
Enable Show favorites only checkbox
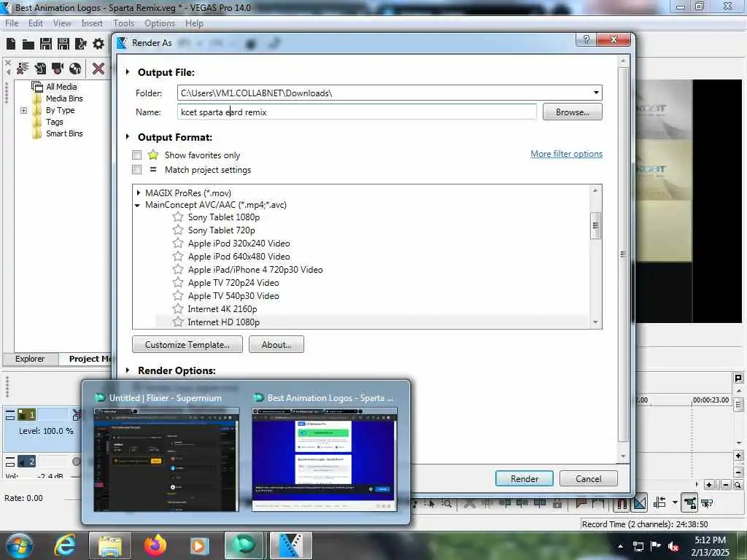point(136,155)
